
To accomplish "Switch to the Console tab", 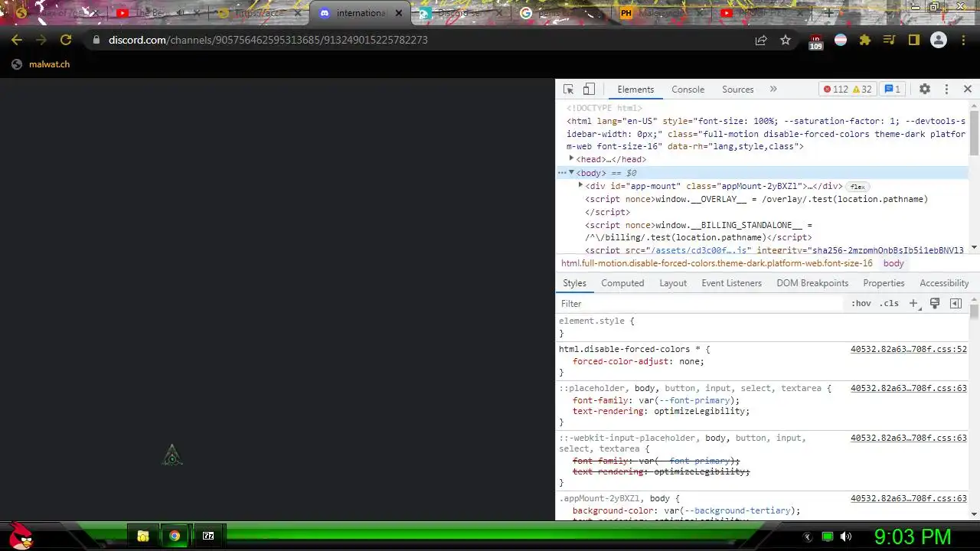I will click(x=688, y=90).
